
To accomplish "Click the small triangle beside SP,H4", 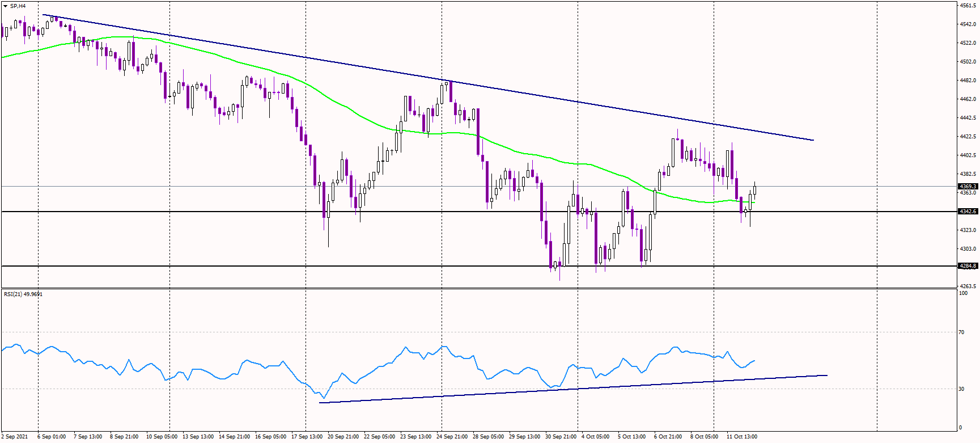I will 6,6.
